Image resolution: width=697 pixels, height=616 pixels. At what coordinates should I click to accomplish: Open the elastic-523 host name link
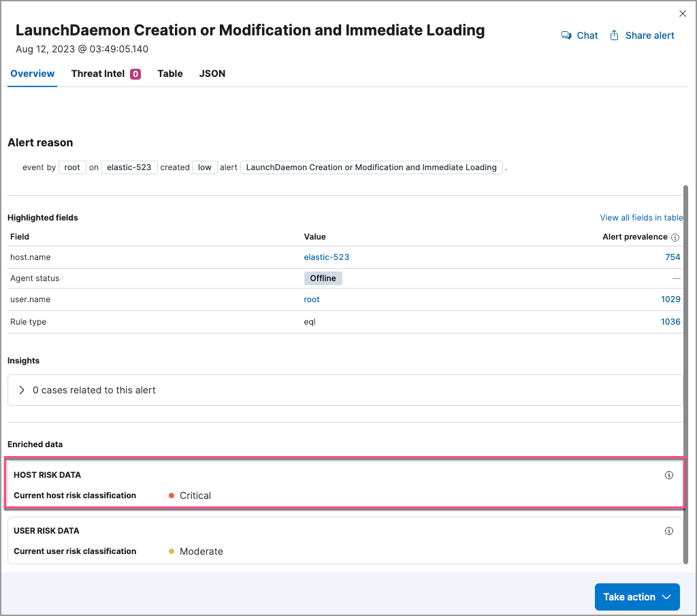(x=326, y=257)
